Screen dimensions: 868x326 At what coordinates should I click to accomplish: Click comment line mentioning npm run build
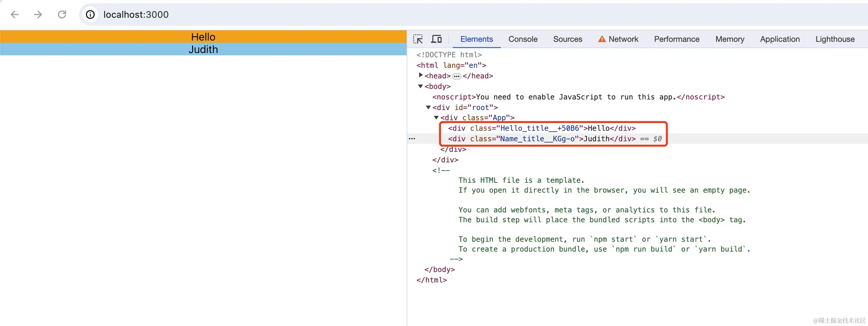pos(604,249)
